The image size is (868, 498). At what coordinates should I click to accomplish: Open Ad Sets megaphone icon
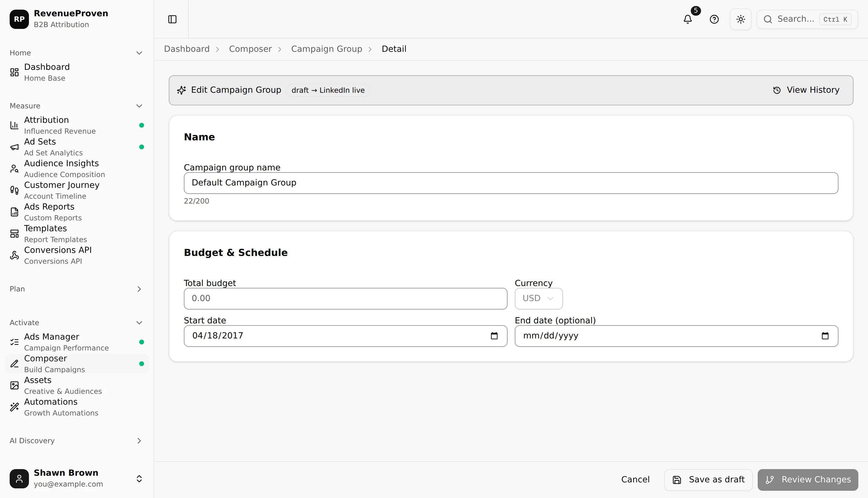(14, 147)
